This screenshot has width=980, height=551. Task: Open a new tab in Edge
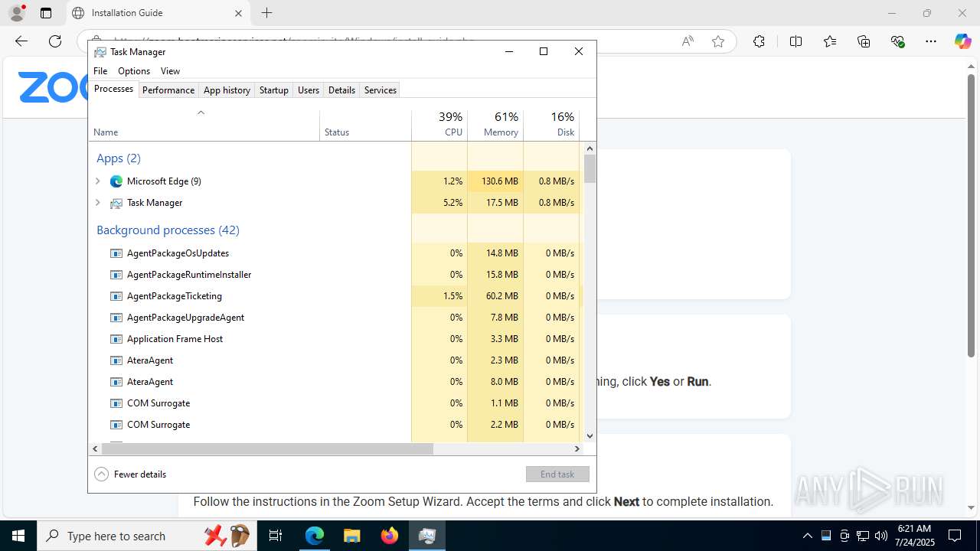click(266, 13)
